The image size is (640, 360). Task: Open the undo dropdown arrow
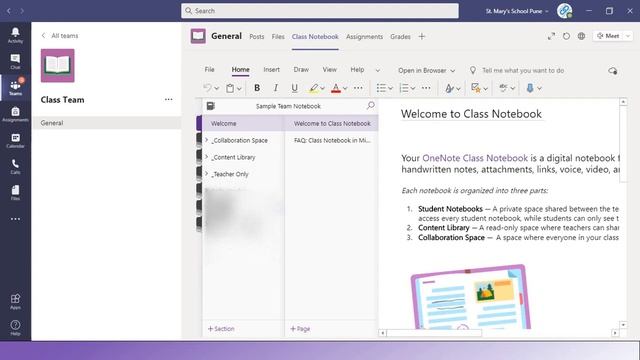[217, 88]
